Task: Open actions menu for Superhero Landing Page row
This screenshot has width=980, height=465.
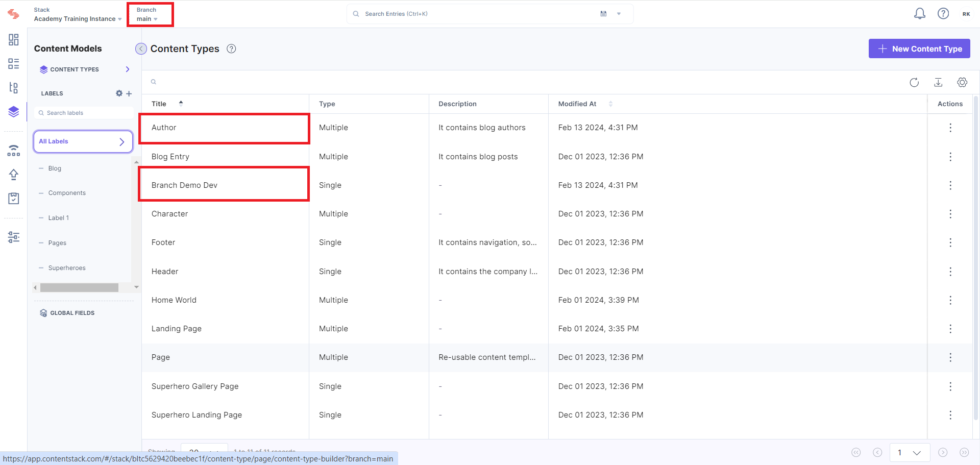Action: [x=950, y=415]
